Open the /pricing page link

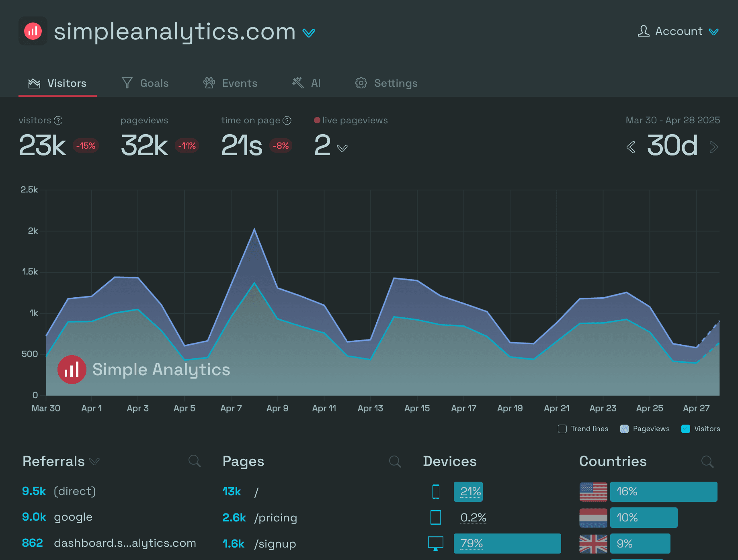276,518
